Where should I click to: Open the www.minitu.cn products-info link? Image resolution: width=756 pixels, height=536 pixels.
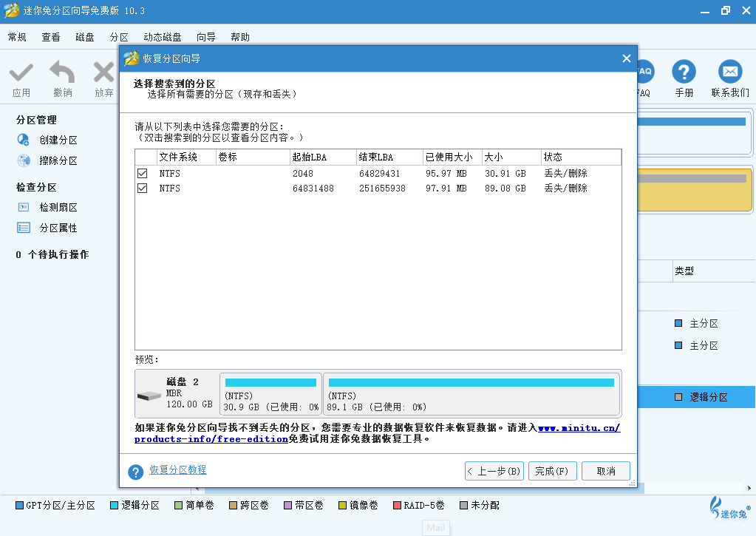click(579, 428)
